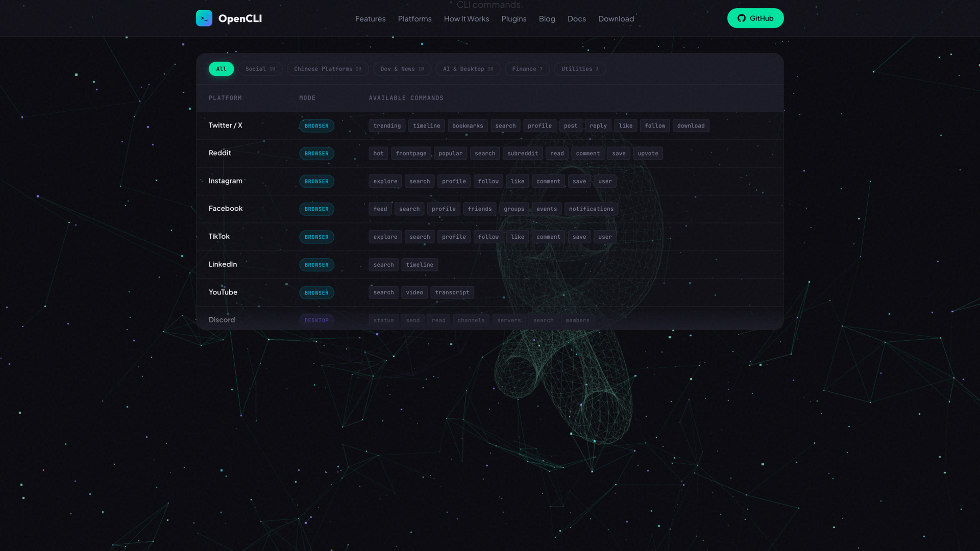
Task: Click the bookmarks command tag
Action: pyautogui.click(x=468, y=126)
